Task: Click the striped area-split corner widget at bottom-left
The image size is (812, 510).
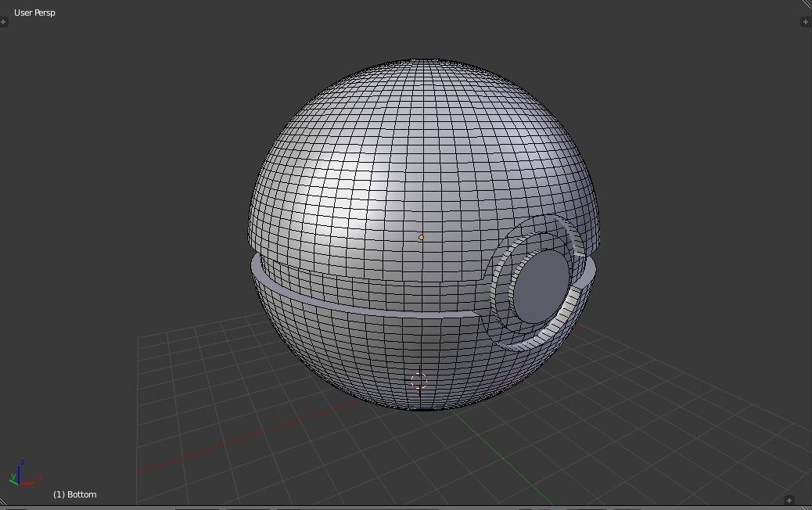Action: [x=4, y=501]
